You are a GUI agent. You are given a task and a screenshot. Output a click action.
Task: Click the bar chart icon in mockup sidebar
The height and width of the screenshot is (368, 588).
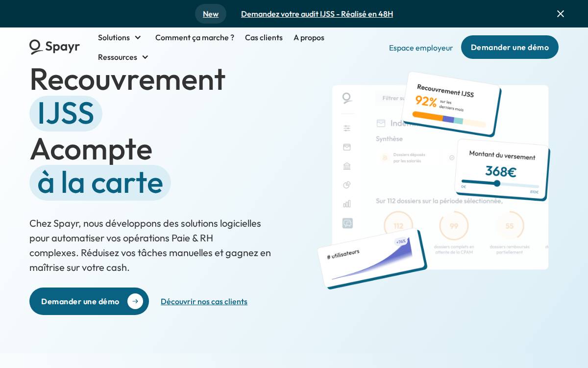pos(347,204)
